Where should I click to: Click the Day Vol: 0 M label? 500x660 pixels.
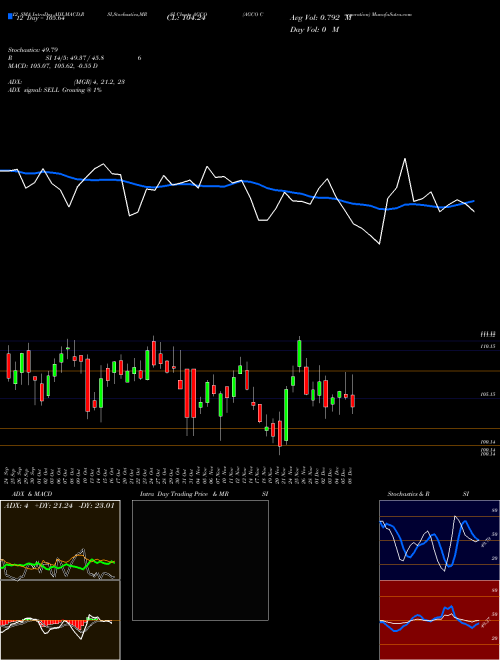[314, 29]
